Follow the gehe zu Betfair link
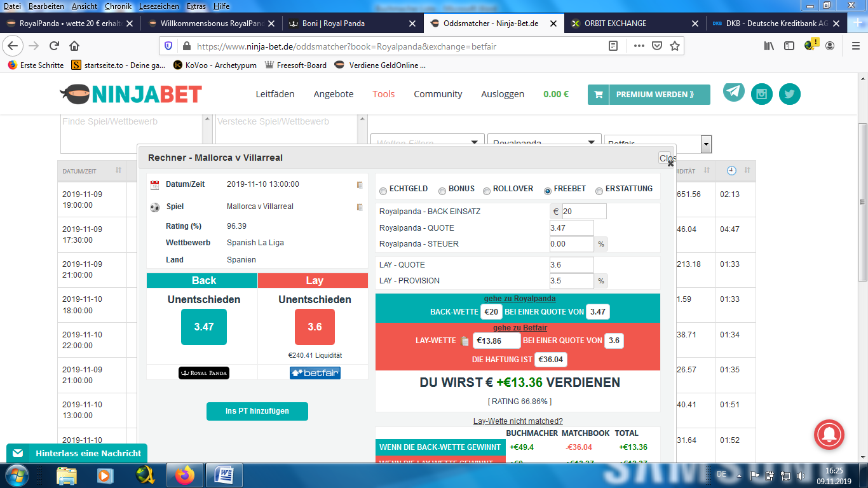This screenshot has height=488, width=868. (520, 328)
